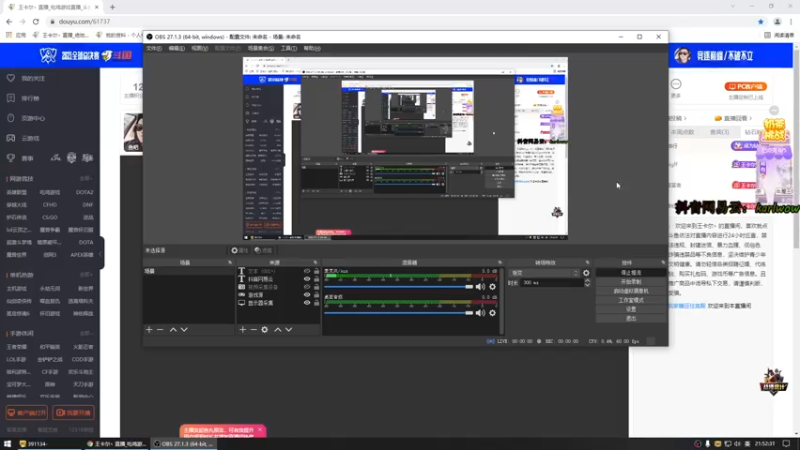The width and height of the screenshot is (800, 450).
Task: Click the Exit button in OBS Controls
Action: click(x=631, y=318)
